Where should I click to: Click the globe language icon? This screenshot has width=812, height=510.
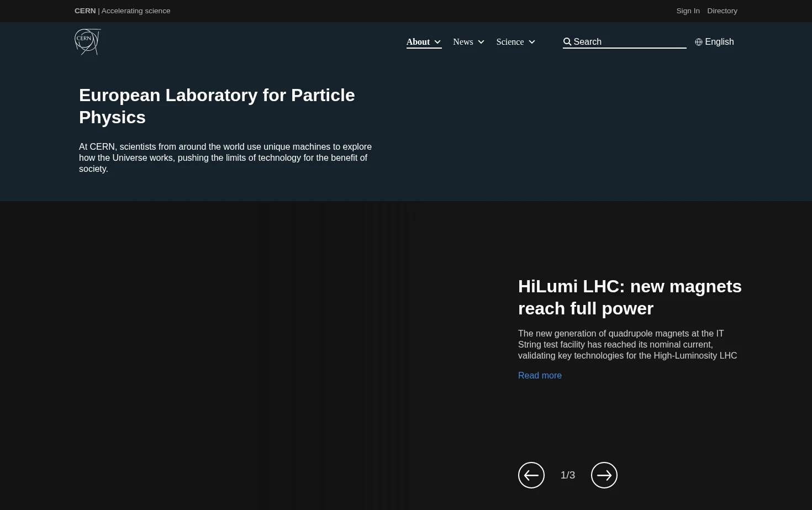[699, 42]
